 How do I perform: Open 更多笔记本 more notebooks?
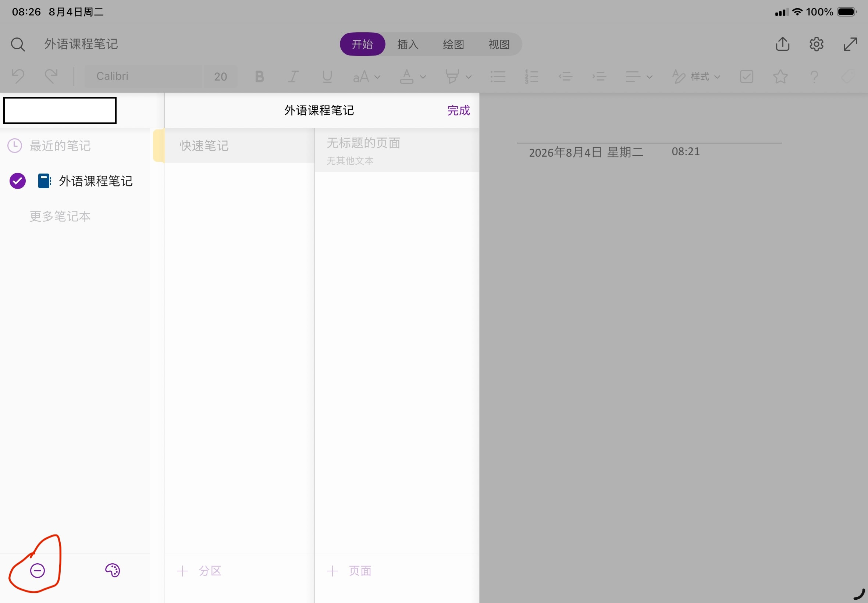(60, 217)
